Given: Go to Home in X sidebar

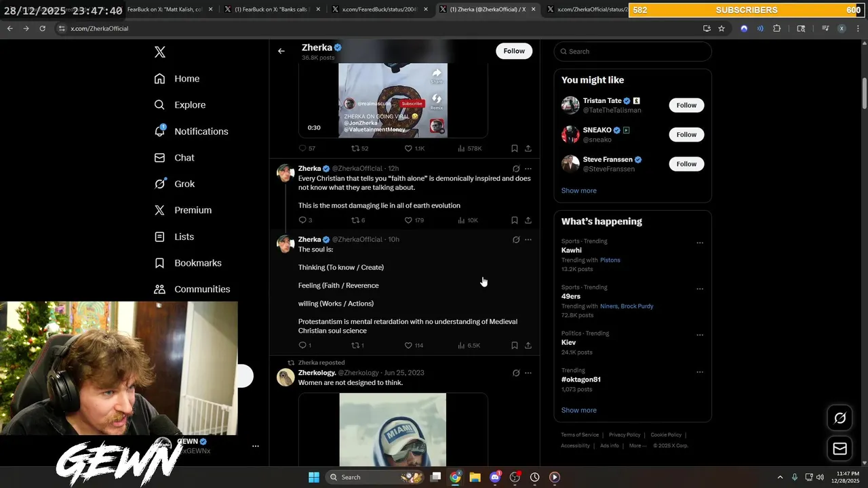Looking at the screenshot, I should tap(177, 79).
